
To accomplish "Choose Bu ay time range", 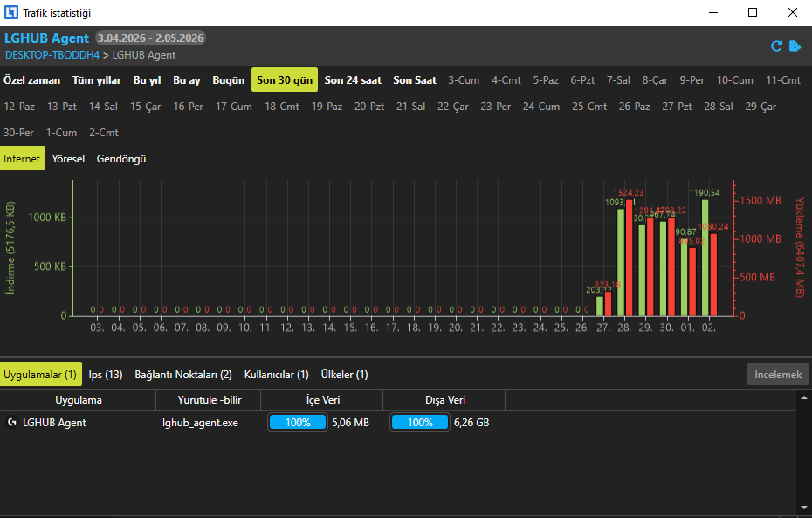I will (x=187, y=80).
